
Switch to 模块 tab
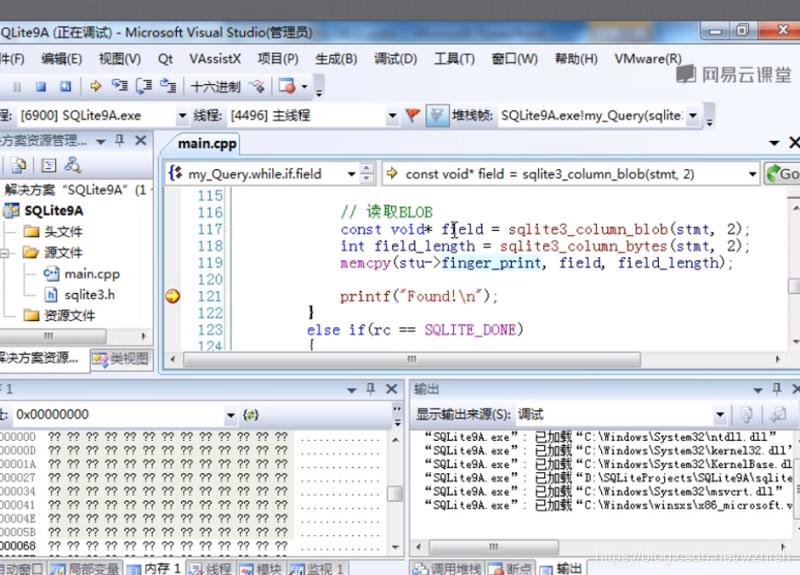coord(260,568)
